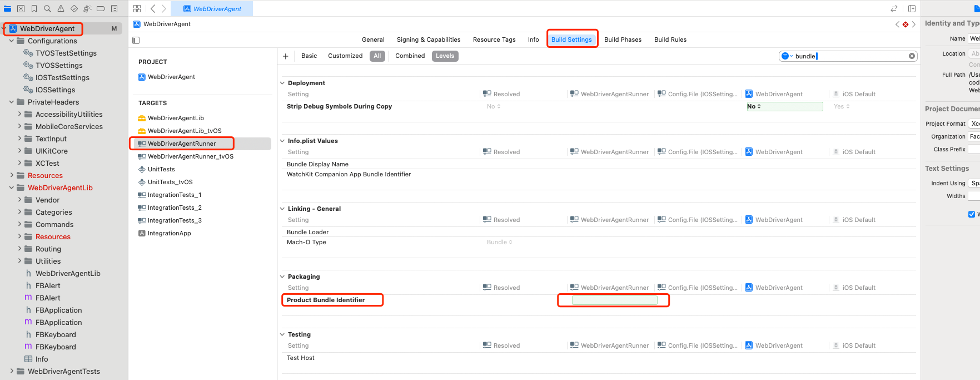Add an editor pane on the right

click(912, 8)
